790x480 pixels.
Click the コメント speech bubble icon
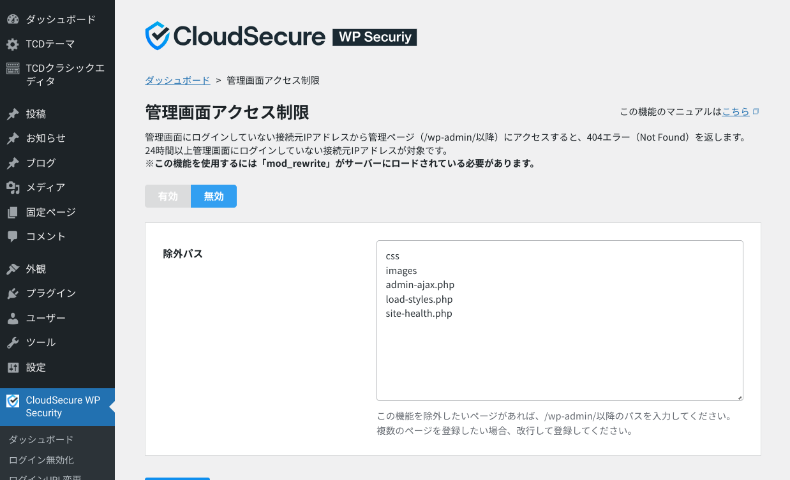tap(13, 236)
